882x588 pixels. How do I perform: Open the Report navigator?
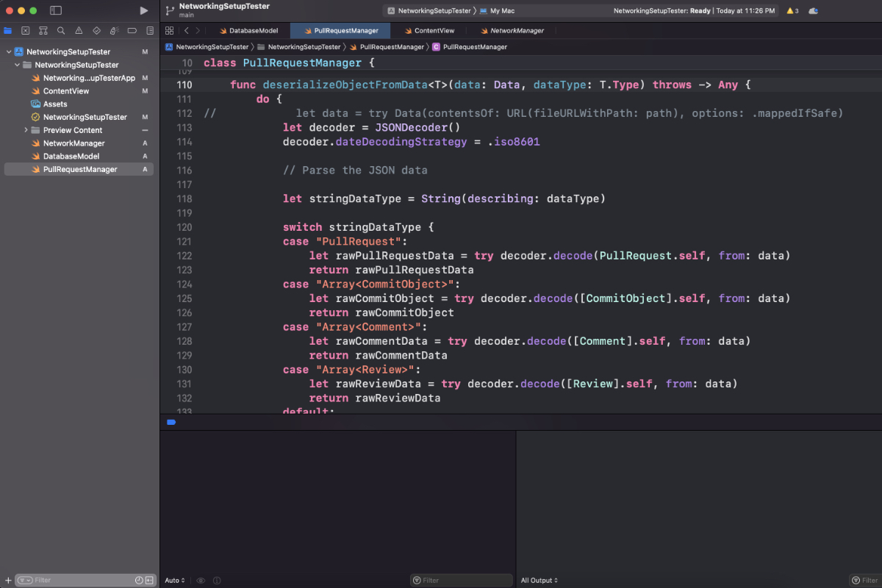[x=149, y=30]
